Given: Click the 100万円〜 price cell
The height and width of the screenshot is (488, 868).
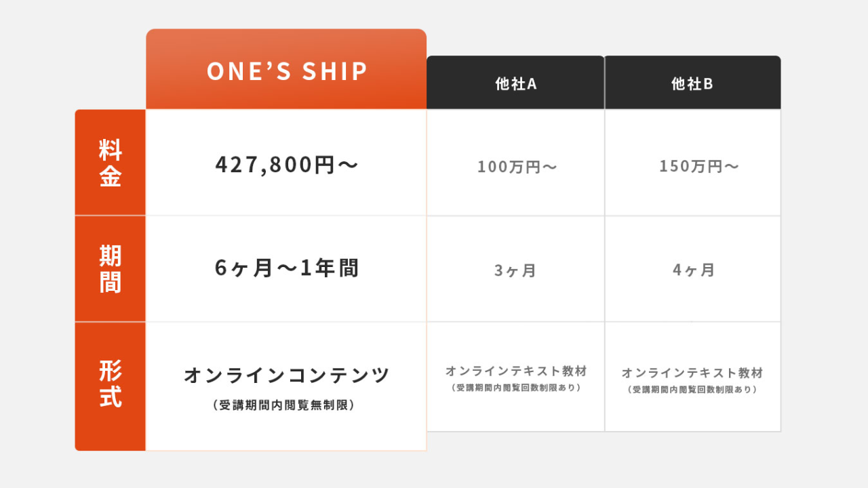Looking at the screenshot, I should pos(517,167).
